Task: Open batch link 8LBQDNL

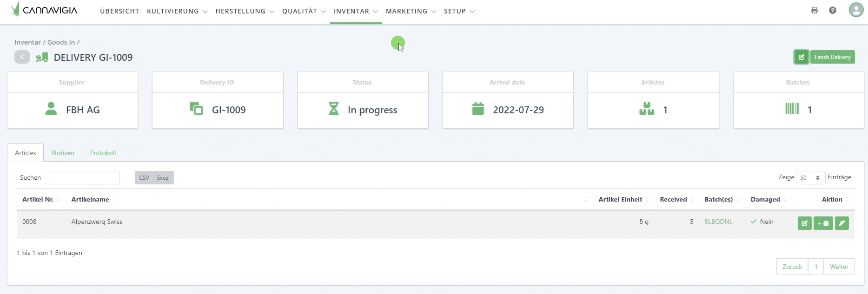Action: [718, 222]
